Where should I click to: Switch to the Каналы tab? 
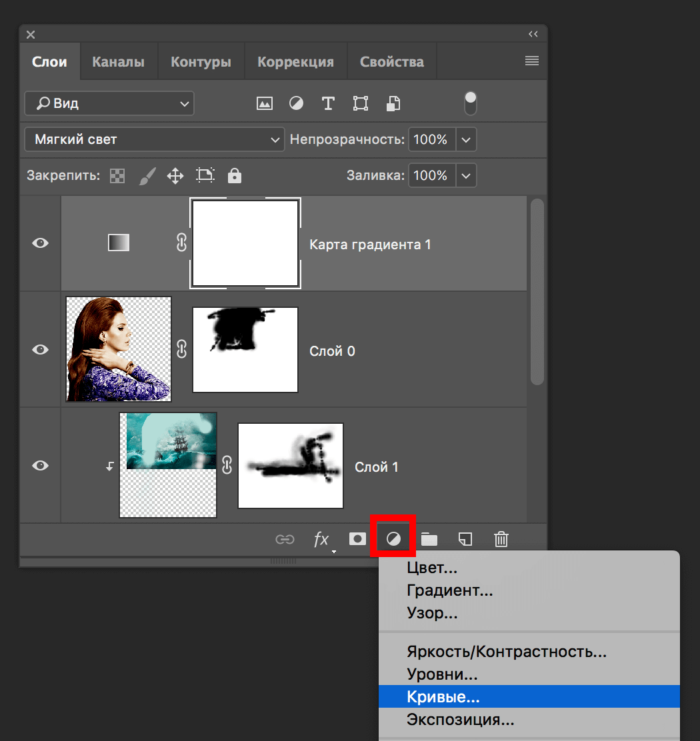point(118,62)
